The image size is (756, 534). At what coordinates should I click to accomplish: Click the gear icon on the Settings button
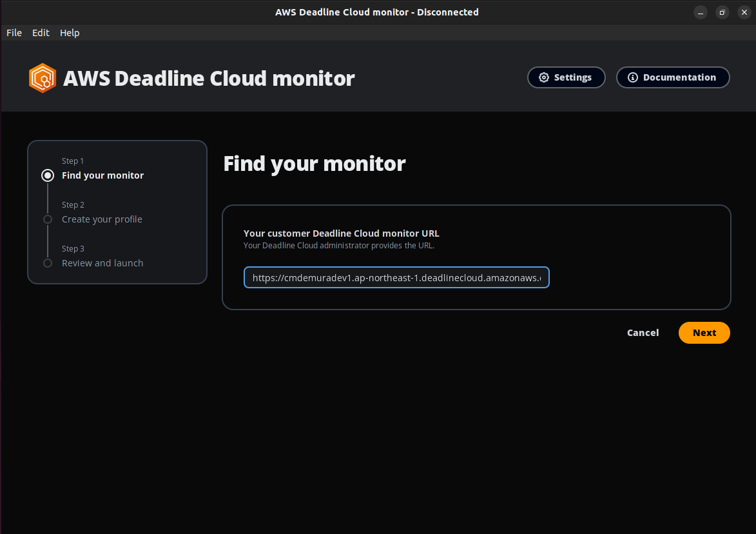[543, 77]
